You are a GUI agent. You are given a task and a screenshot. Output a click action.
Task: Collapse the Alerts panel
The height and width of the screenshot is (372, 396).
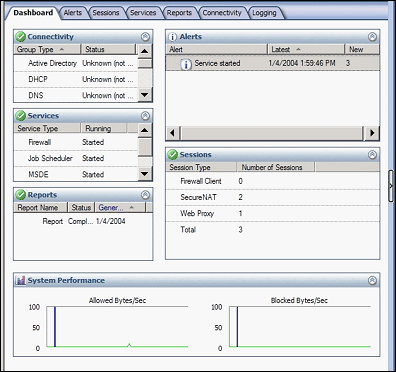[x=372, y=37]
